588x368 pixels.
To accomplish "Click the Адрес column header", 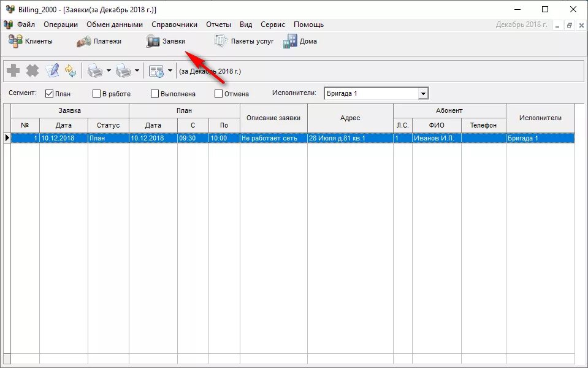I will click(350, 118).
